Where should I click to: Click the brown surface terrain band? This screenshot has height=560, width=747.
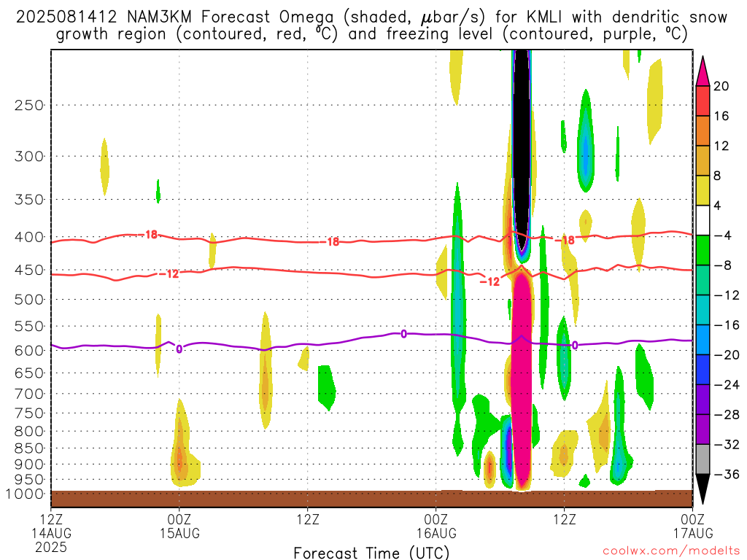tap(371, 499)
